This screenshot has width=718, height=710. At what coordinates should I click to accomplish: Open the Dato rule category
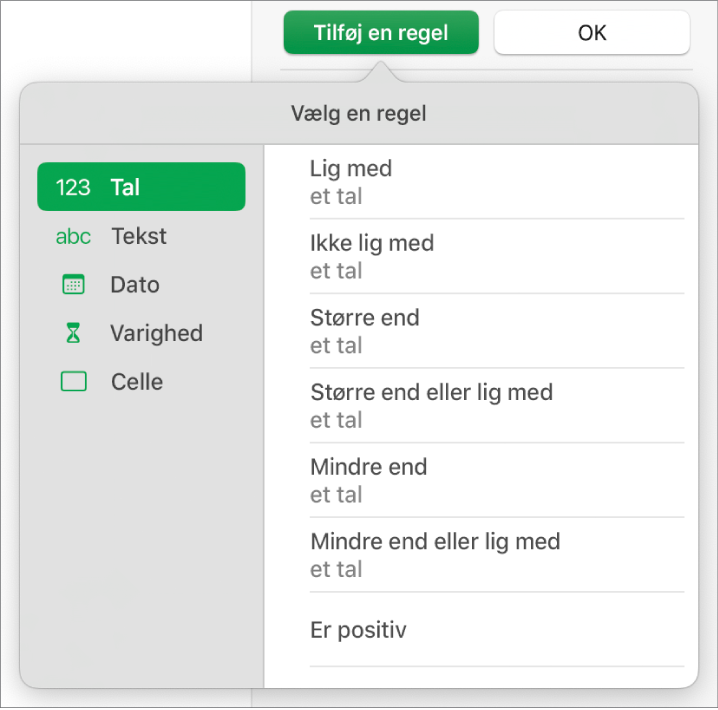tap(135, 285)
